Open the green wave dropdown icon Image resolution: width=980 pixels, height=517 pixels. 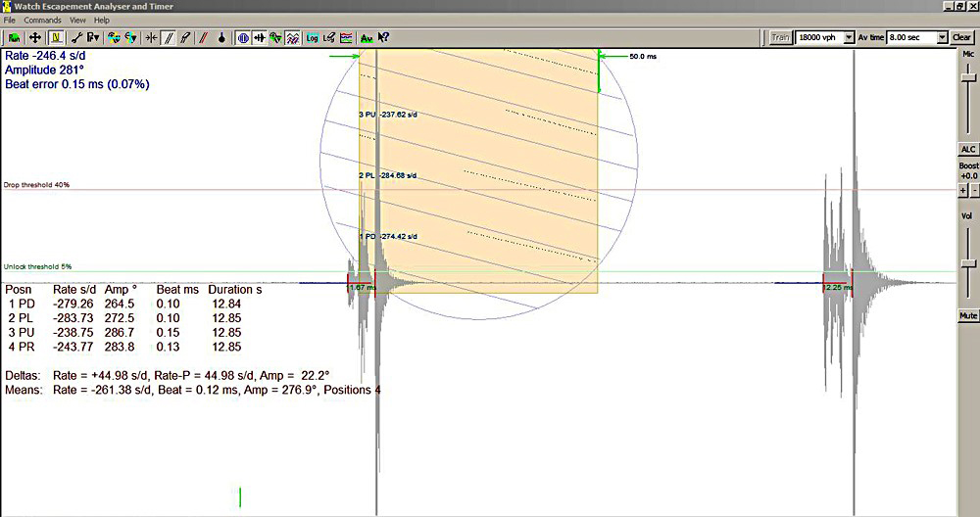point(275,38)
